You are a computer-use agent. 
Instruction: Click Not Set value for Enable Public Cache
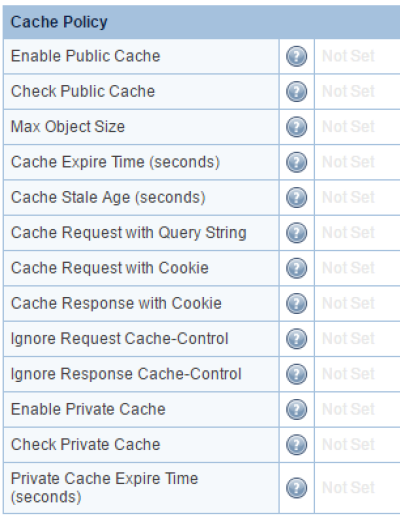point(348,56)
